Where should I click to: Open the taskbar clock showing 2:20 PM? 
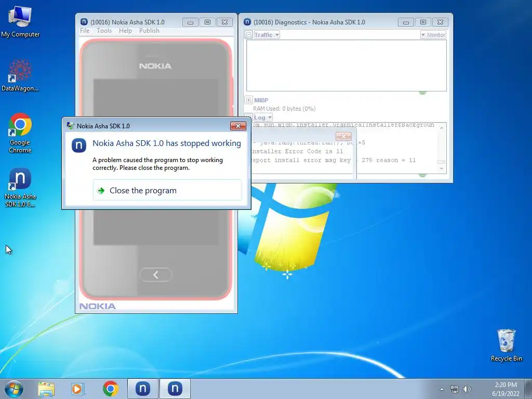click(506, 389)
